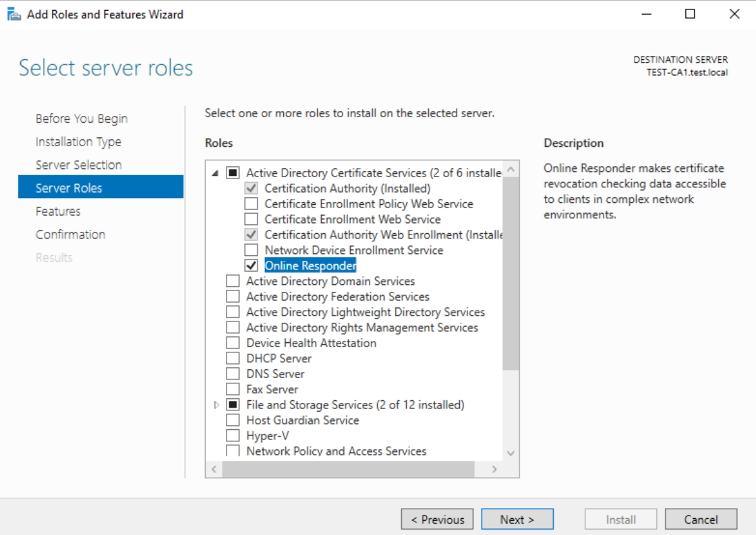Image resolution: width=756 pixels, height=535 pixels.
Task: Minimize the wizard window
Action: pyautogui.click(x=647, y=14)
